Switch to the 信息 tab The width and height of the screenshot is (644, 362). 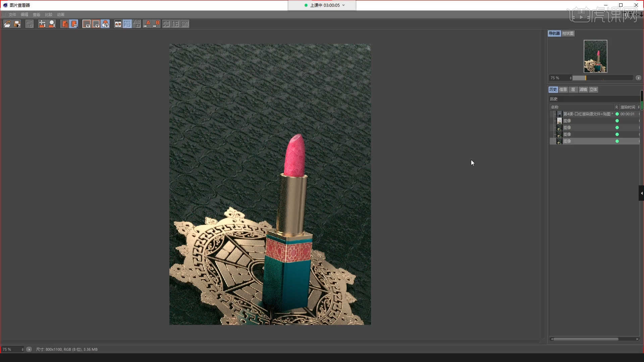click(x=563, y=89)
